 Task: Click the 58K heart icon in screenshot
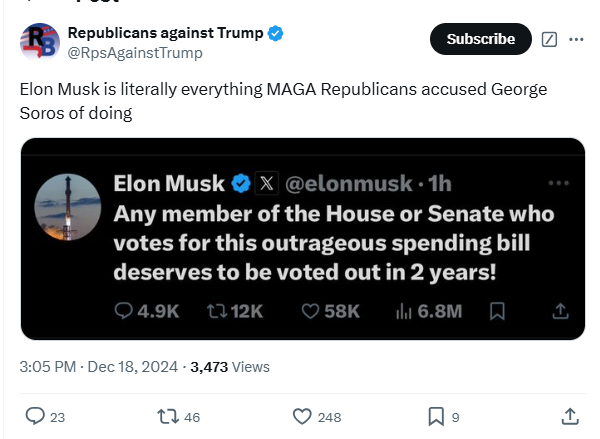coord(310,311)
